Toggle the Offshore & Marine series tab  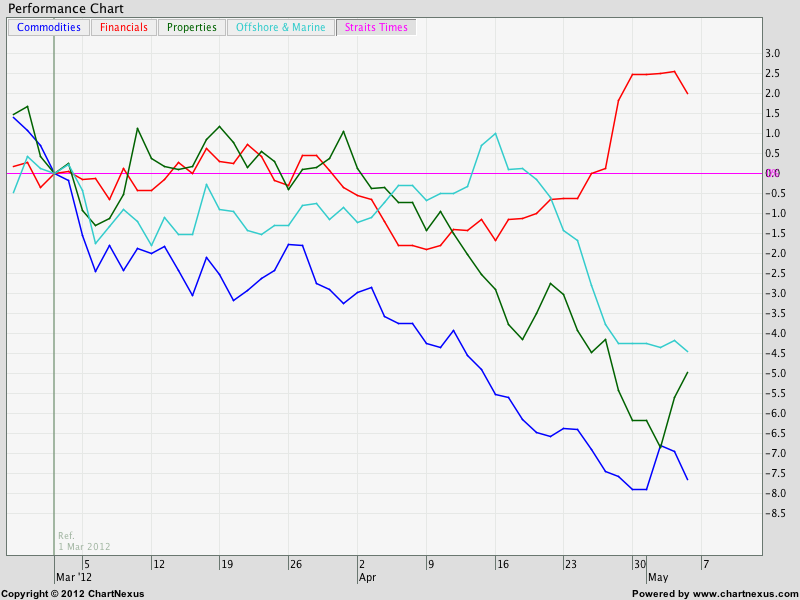[280, 27]
